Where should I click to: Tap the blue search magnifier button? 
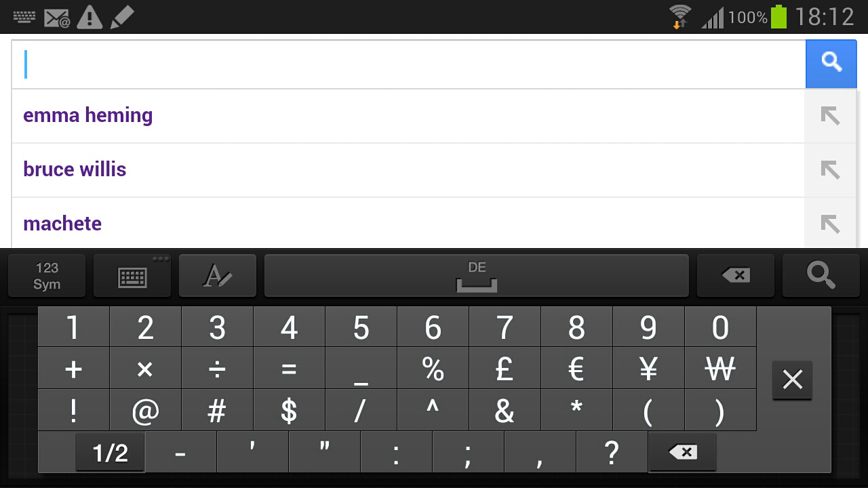point(831,63)
